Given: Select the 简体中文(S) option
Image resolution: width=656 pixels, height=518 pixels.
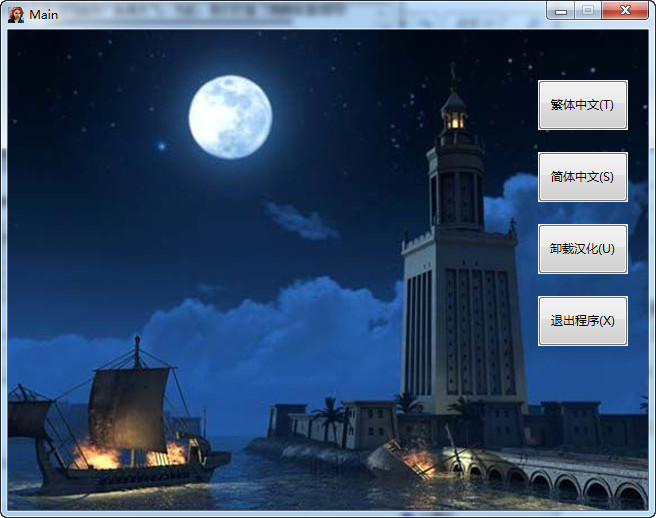Looking at the screenshot, I should [x=582, y=177].
